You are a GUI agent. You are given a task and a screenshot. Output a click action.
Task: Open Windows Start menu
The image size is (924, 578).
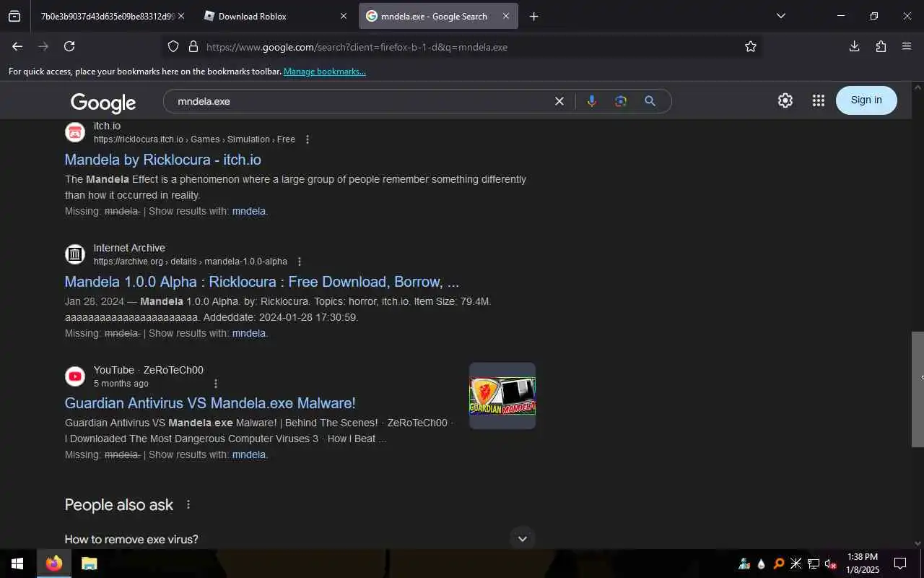tap(17, 564)
